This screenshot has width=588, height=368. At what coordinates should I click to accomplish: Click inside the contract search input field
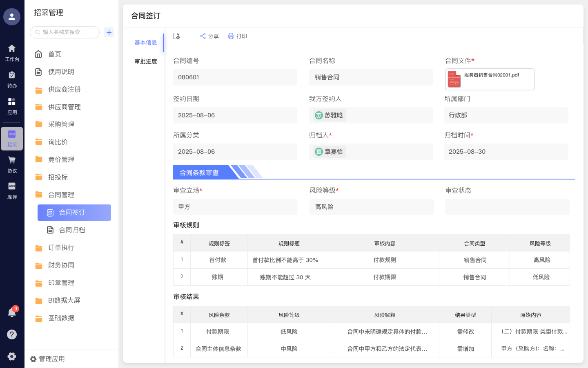point(65,32)
